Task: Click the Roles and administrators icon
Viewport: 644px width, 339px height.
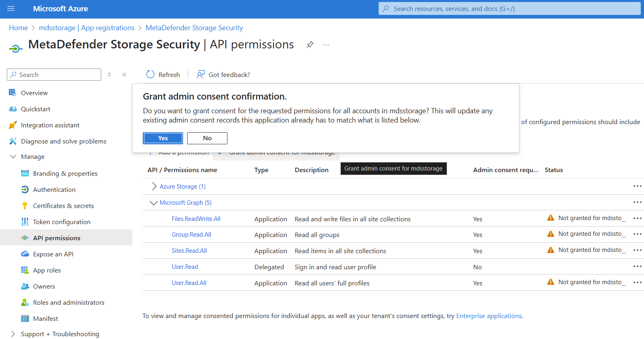Action: tap(25, 302)
